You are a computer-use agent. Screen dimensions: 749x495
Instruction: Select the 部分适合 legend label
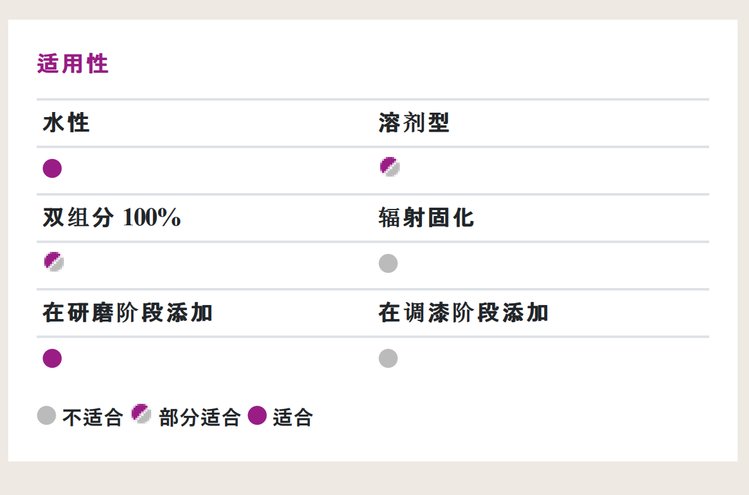pos(199,417)
